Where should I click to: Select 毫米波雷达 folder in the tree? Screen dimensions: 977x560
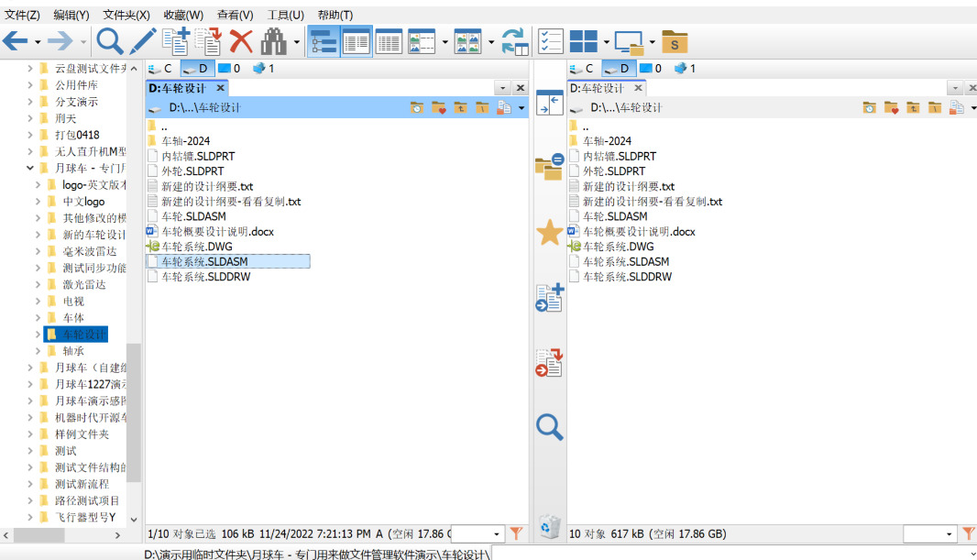pyautogui.click(x=90, y=251)
